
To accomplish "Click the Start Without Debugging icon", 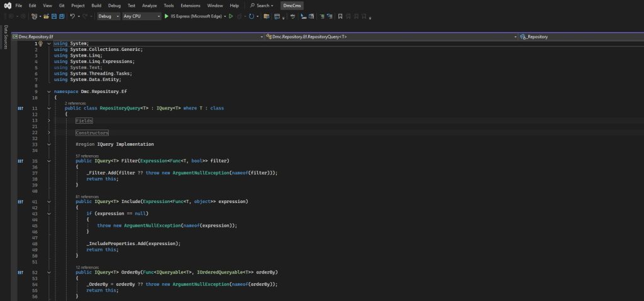I will 231,16.
